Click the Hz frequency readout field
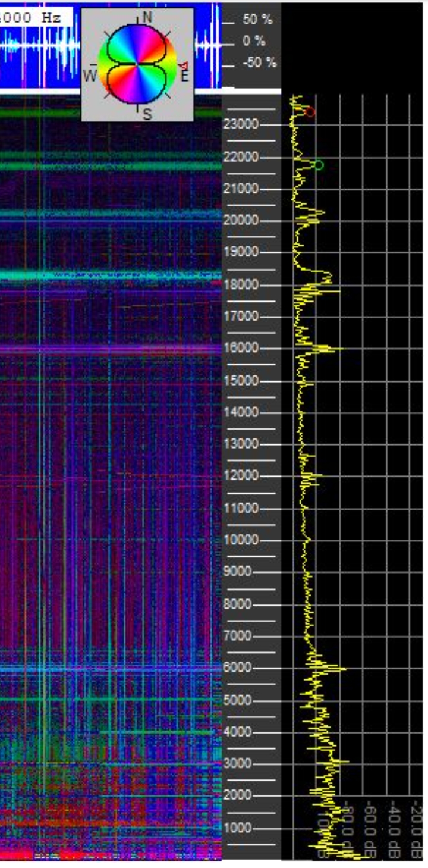The image size is (428, 868). point(37,17)
